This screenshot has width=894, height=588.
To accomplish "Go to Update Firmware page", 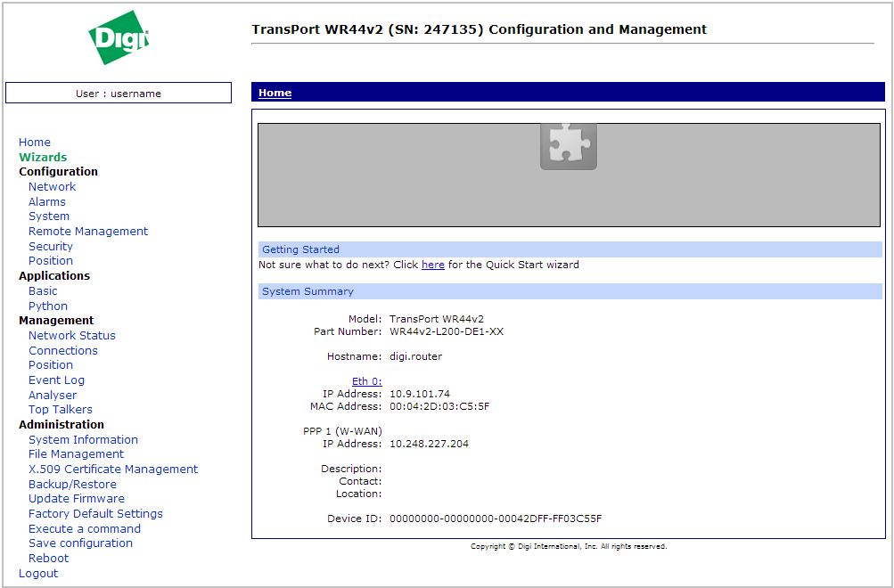I will pyautogui.click(x=77, y=499).
